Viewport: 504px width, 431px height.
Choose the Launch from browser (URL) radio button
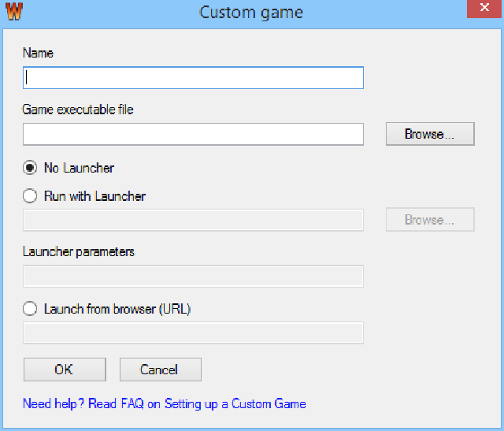tap(31, 309)
